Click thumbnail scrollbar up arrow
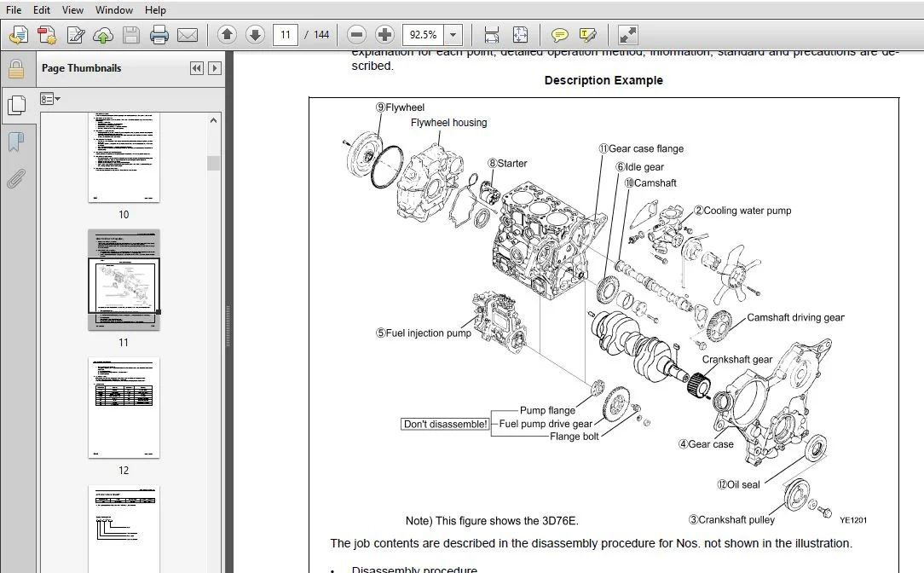The image size is (924, 573). pyautogui.click(x=213, y=120)
